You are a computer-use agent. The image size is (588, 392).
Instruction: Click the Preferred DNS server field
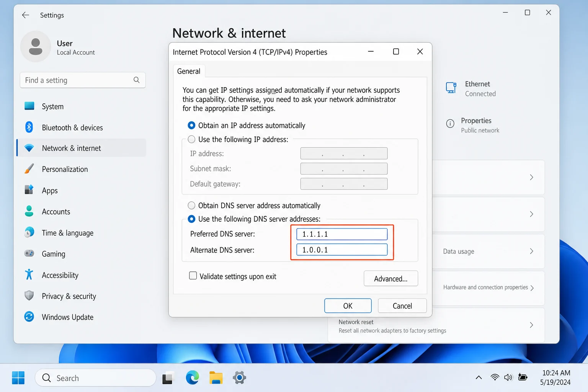click(342, 234)
